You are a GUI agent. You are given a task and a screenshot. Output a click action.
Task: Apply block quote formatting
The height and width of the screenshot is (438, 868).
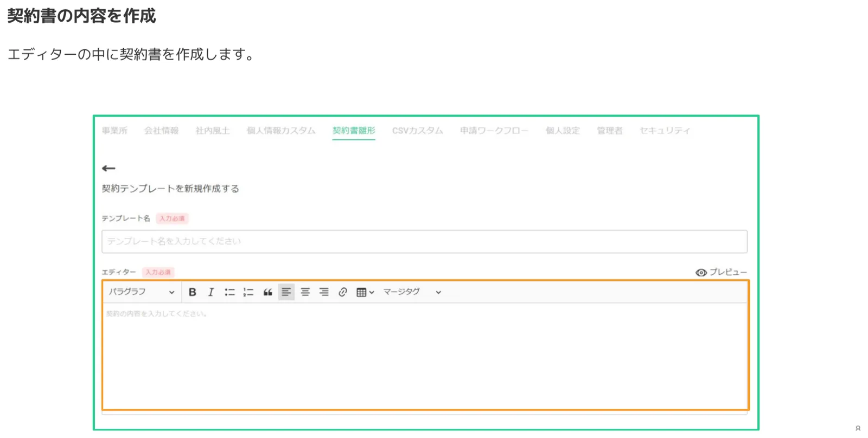tap(267, 292)
